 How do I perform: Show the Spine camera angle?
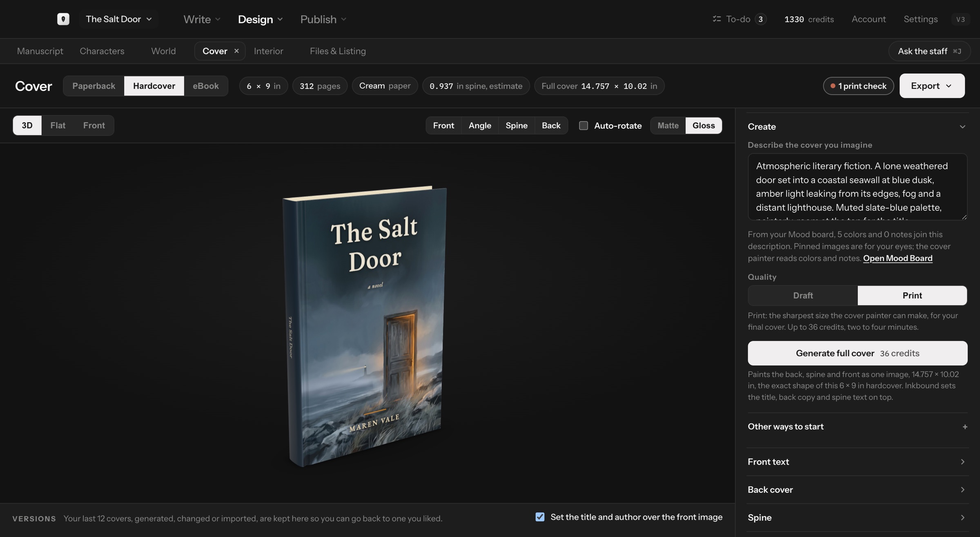[517, 125]
